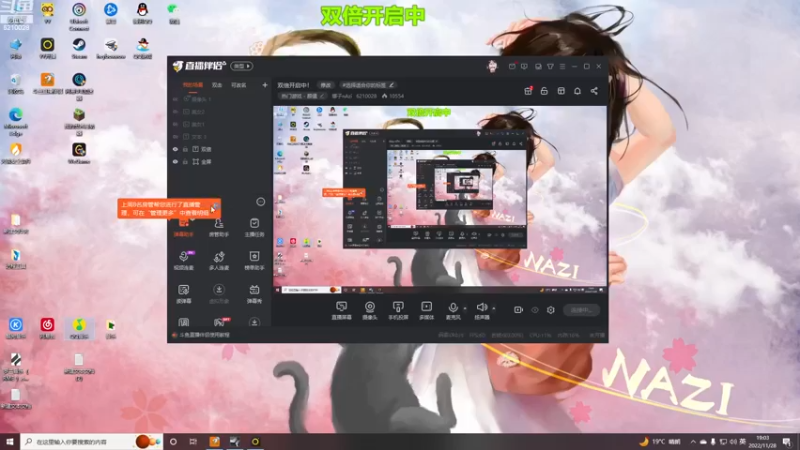
Task: Hide the 双倍 text source eye
Action: tap(176, 149)
